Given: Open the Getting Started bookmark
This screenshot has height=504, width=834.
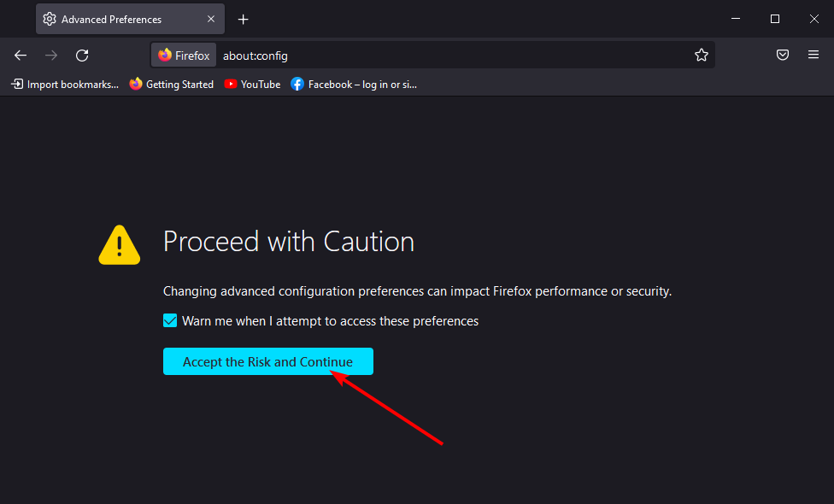Looking at the screenshot, I should [x=171, y=85].
